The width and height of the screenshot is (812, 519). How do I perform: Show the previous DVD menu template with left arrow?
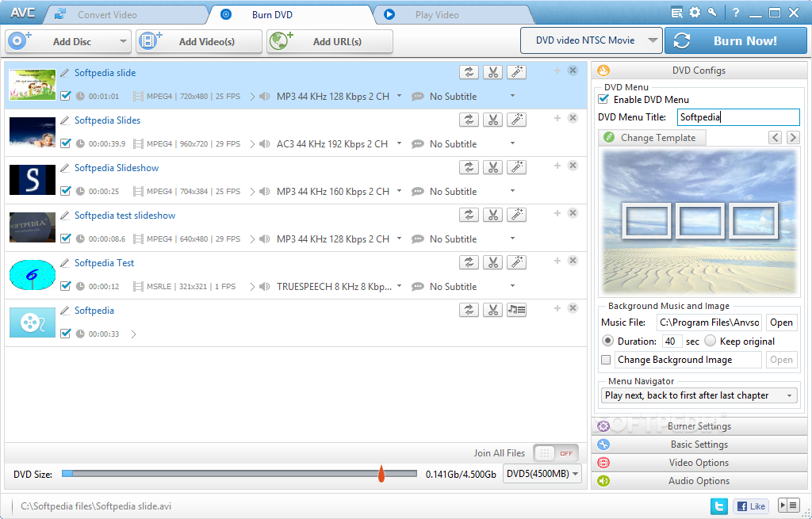coord(775,137)
